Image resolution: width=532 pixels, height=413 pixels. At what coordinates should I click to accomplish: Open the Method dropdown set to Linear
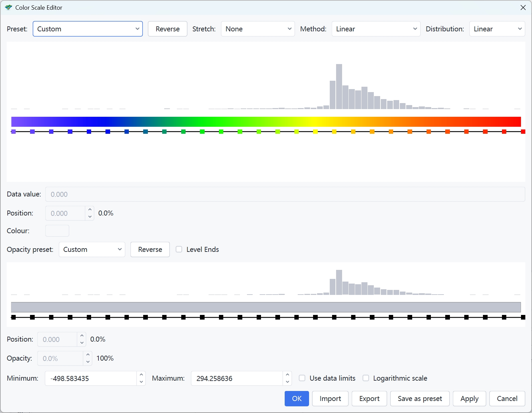coord(376,29)
